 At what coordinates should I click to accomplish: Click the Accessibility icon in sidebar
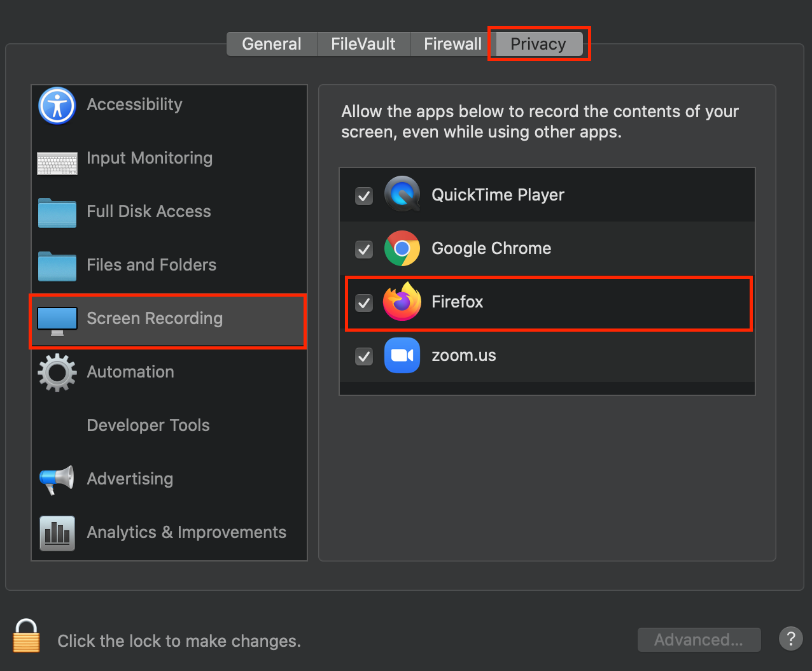point(57,105)
